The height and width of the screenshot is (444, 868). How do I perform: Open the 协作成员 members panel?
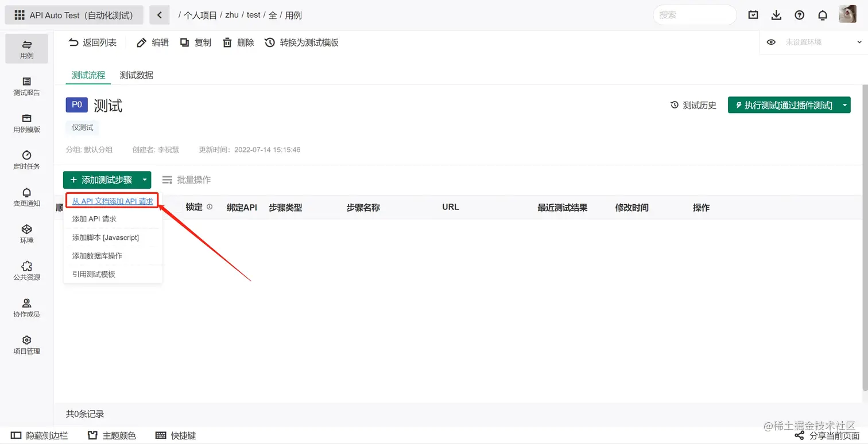coord(26,309)
